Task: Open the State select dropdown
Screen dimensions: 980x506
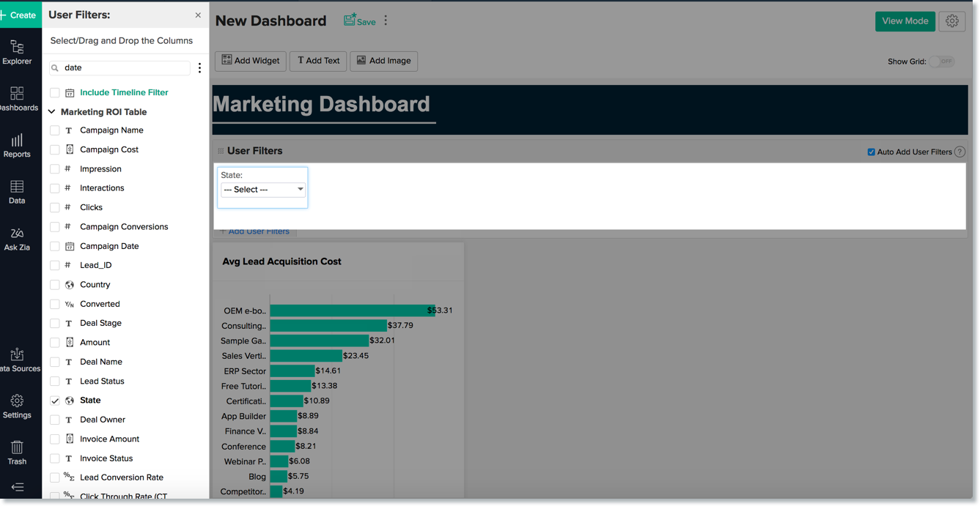Action: point(263,190)
